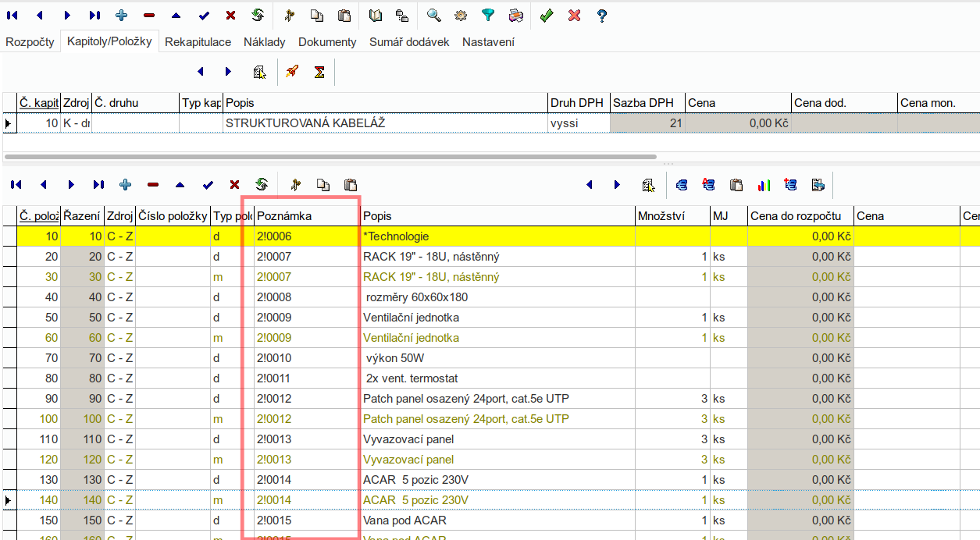Image resolution: width=980 pixels, height=540 pixels.
Task: Open the Sumář dodávek tab
Action: pyautogui.click(x=409, y=42)
